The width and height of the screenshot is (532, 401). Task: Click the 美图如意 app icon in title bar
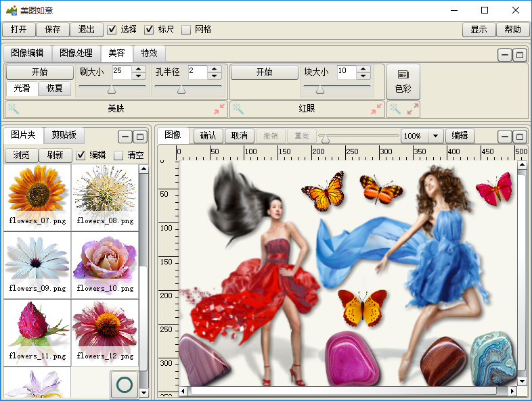coord(12,10)
